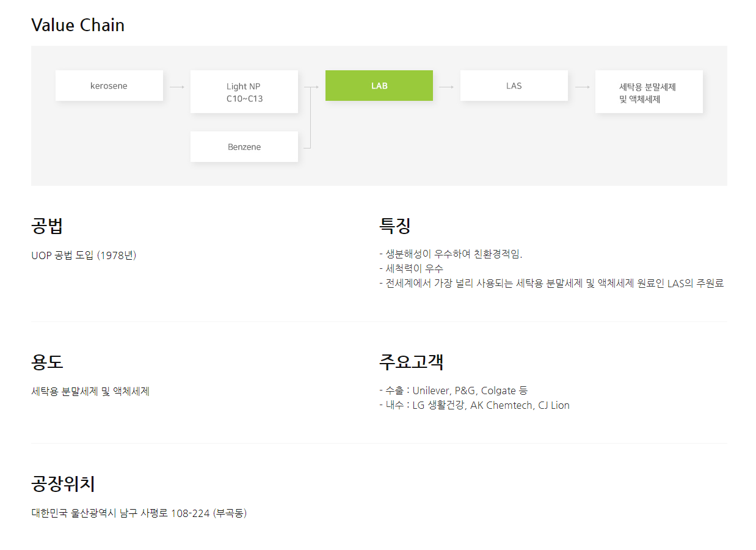Click the last value chain box for 세탁용 분말세제
This screenshot has width=756, height=550.
coord(649,92)
